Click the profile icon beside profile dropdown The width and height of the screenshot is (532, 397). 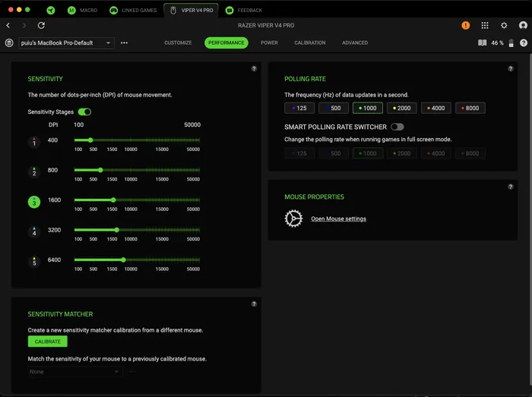9,43
